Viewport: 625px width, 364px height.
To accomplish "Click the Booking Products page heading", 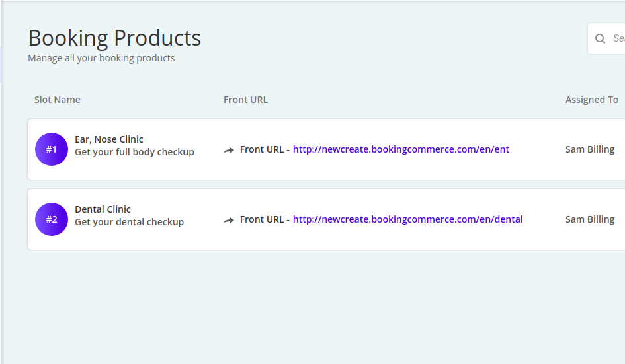I will click(114, 38).
